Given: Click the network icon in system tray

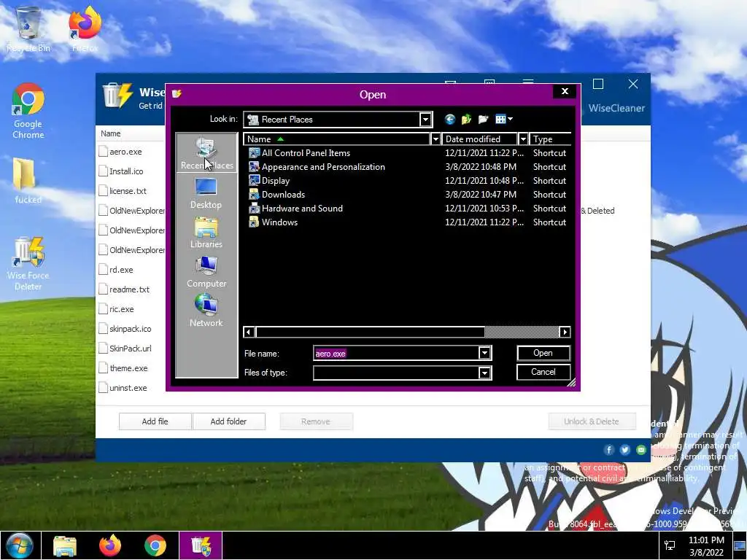Looking at the screenshot, I should (x=670, y=545).
